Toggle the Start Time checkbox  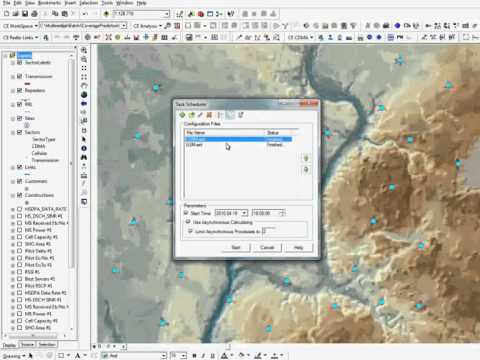186,213
